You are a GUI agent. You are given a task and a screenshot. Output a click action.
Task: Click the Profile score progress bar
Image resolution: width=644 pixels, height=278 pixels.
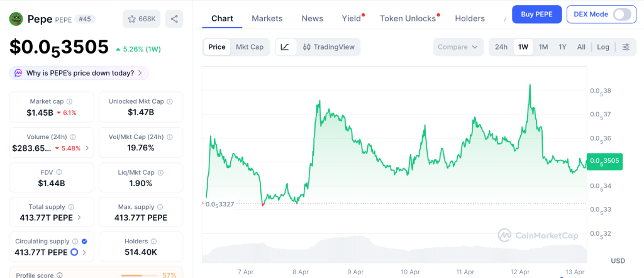point(139,275)
